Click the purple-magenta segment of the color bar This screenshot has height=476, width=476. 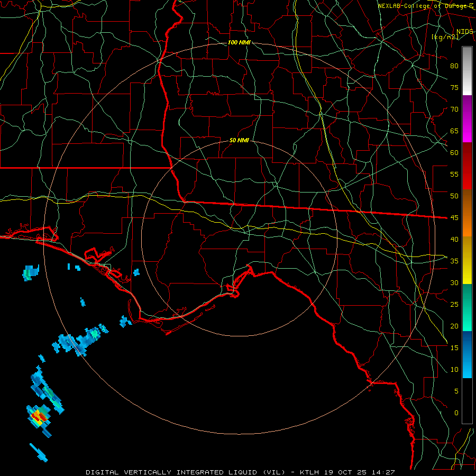coord(467,118)
